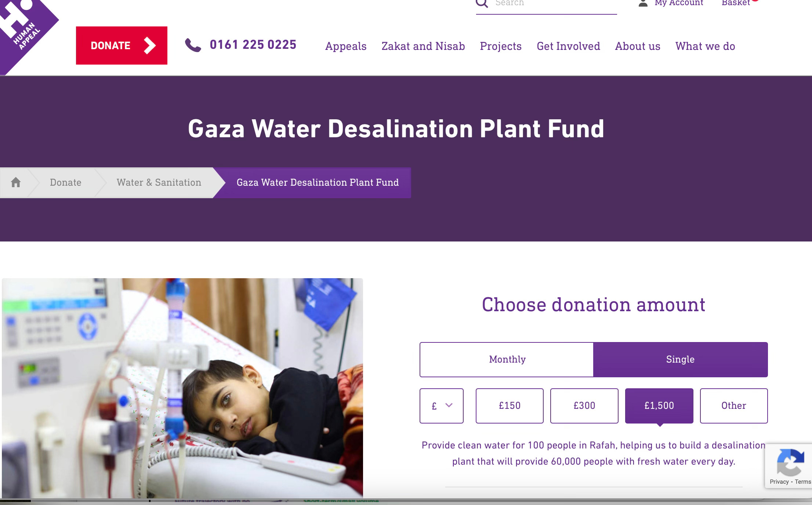This screenshot has height=505, width=812.
Task: Choose the £300 donation amount
Action: pos(584,406)
